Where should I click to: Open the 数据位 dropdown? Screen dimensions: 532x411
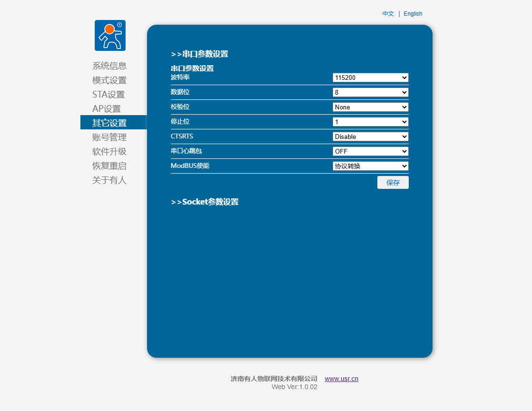pyautogui.click(x=370, y=92)
